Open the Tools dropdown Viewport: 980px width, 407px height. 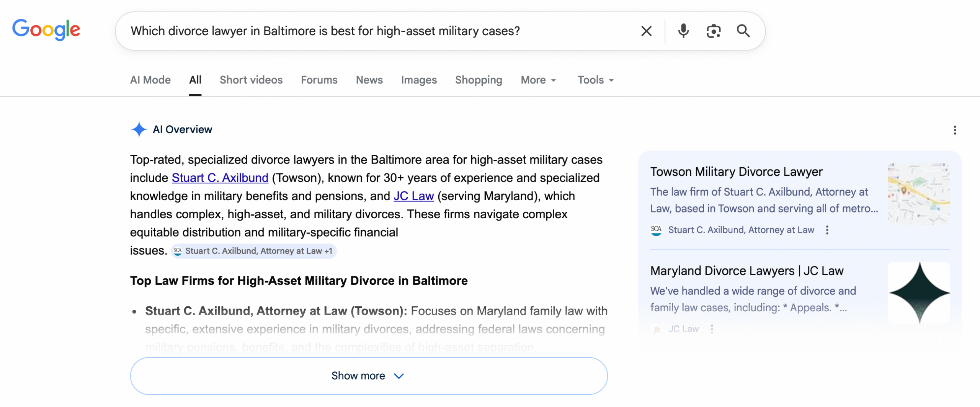pyautogui.click(x=595, y=80)
